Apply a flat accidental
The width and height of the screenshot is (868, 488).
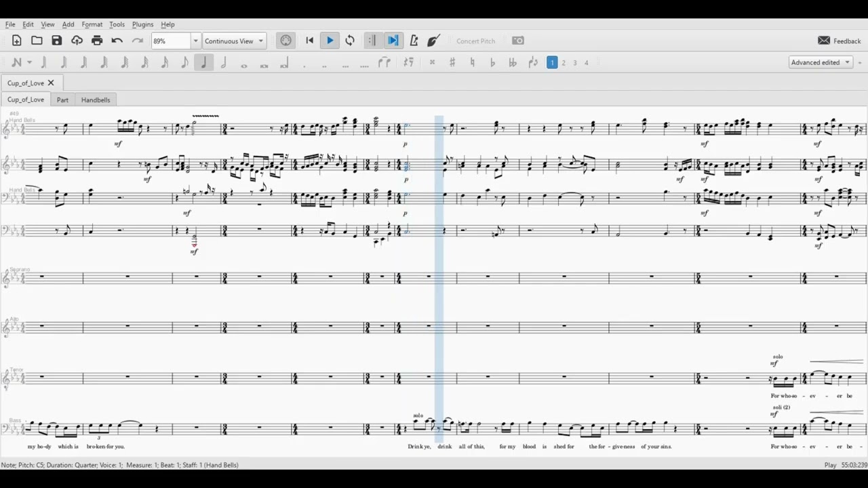[x=492, y=62]
